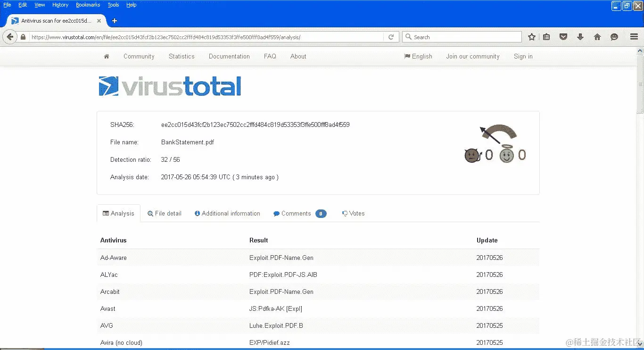Viewport: 644px width, 350px height.
Task: Click the malicious devil vote icon
Action: pyautogui.click(x=472, y=155)
